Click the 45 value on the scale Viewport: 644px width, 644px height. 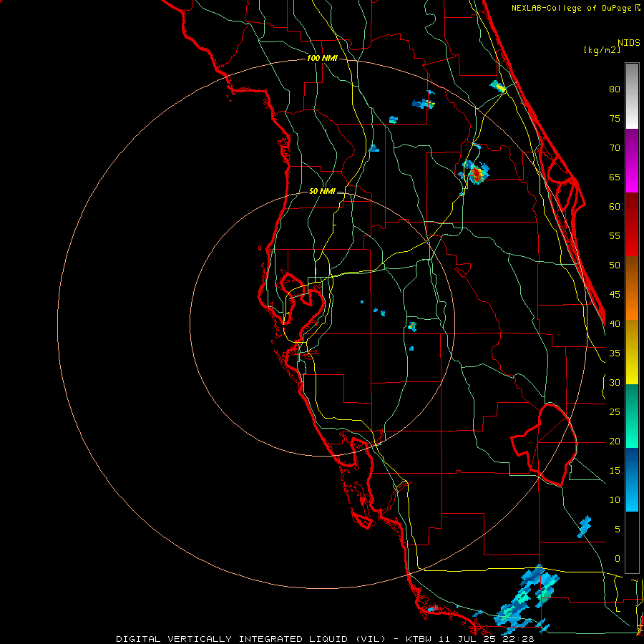click(x=615, y=295)
